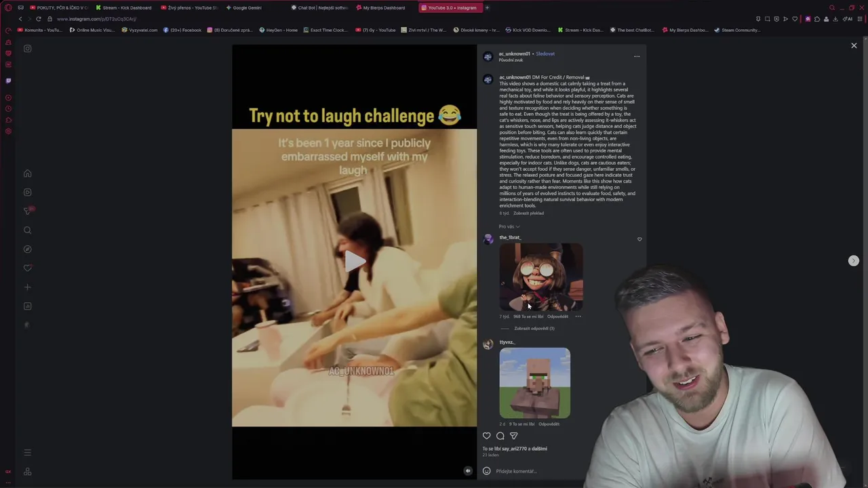Click browser back arrow
Screen dimensions: 868x488
[x=20, y=19]
